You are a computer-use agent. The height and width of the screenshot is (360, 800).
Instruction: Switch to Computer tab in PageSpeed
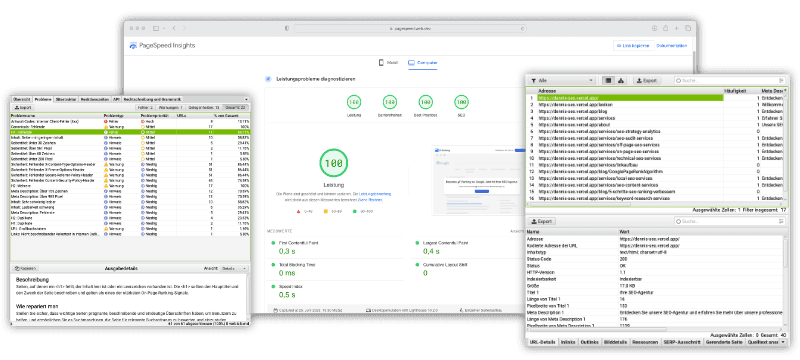coord(423,63)
